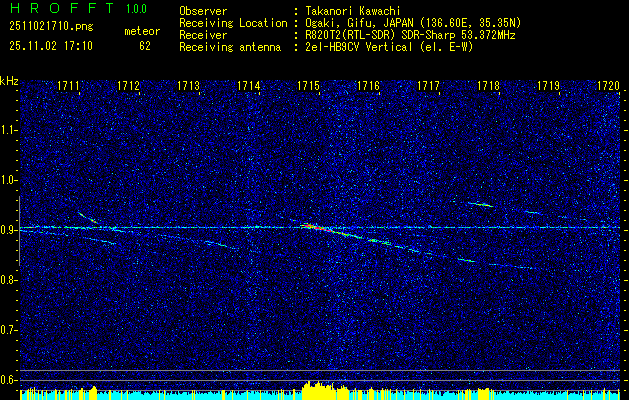Image resolution: width=629 pixels, height=400 pixels.
Task: Click the HROFFT title text
Action: (61, 8)
